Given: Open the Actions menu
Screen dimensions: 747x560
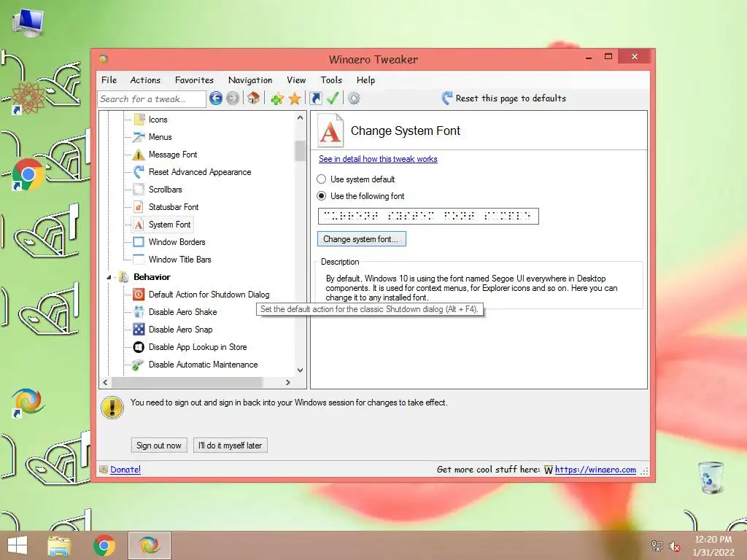Looking at the screenshot, I should click(145, 80).
